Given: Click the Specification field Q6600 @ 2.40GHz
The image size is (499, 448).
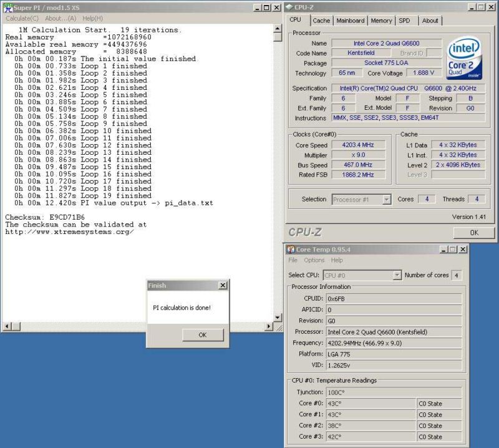Looking at the screenshot, I should coord(409,88).
